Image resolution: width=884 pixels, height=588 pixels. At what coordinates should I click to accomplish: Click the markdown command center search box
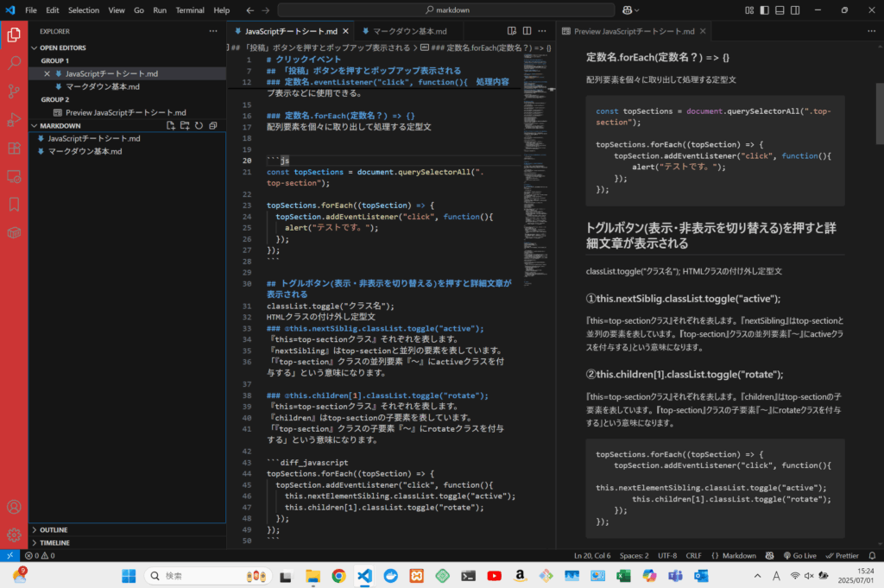point(446,10)
